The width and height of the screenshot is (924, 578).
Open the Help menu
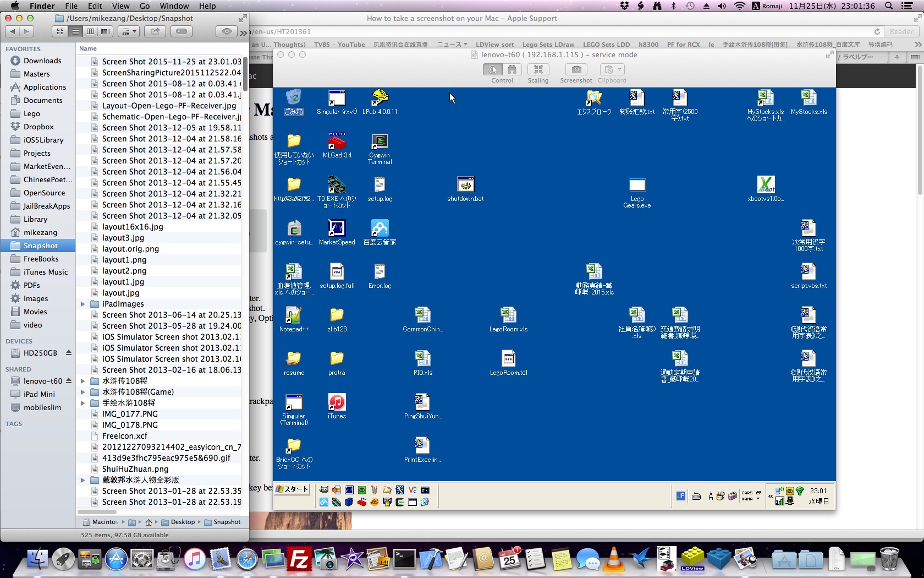(207, 6)
